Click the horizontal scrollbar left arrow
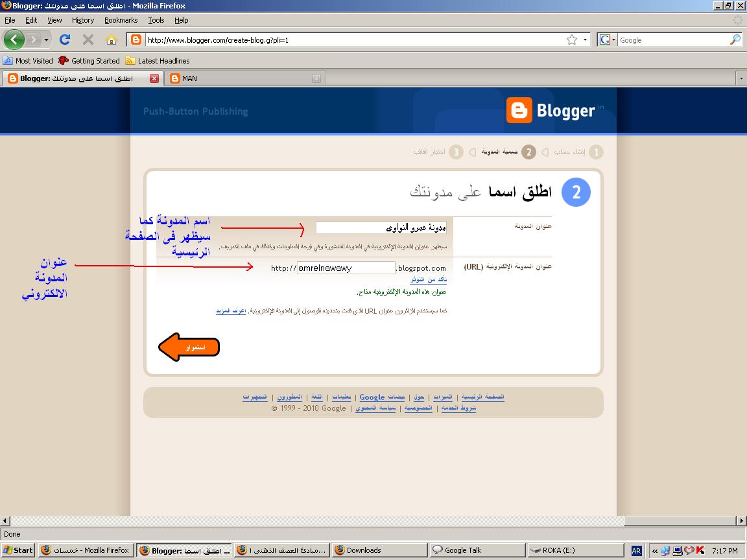Viewport: 747px width, 560px height. pos(5,521)
